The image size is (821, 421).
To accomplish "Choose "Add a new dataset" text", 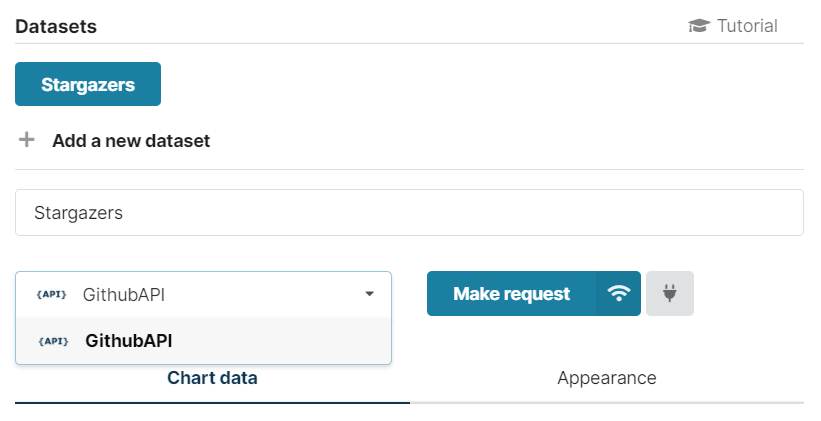I will point(131,141).
